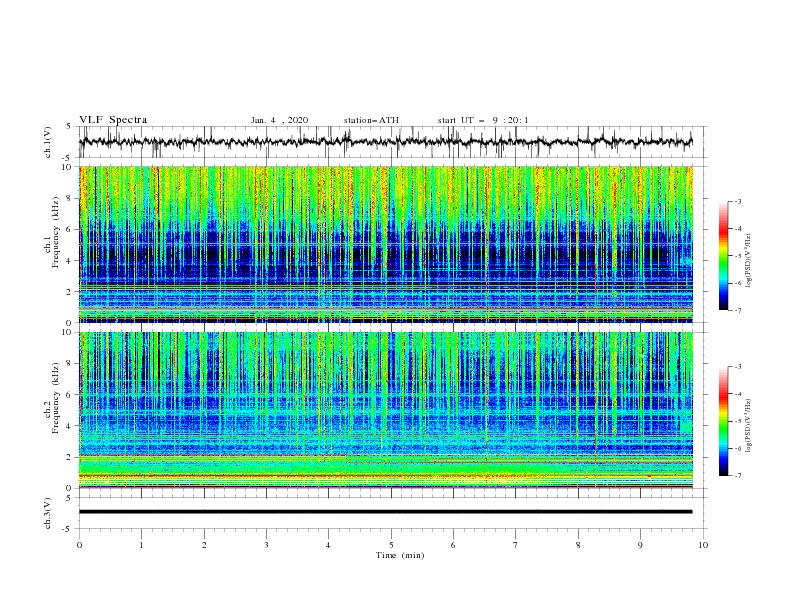Image resolution: width=792 pixels, height=612 pixels.
Task: Click the "ch.1(V)" axis label
Action: pos(48,142)
